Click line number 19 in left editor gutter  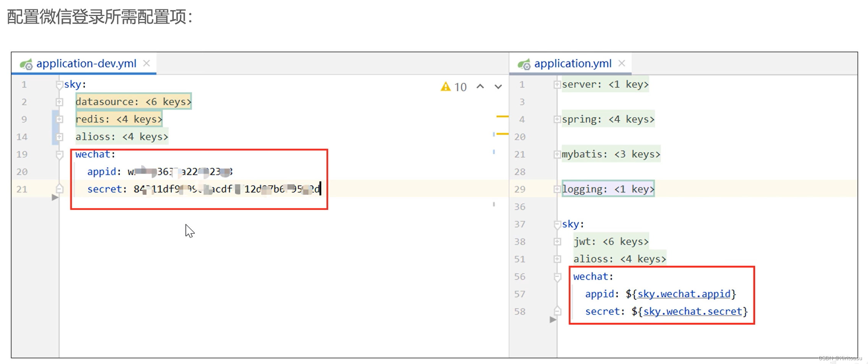[22, 154]
